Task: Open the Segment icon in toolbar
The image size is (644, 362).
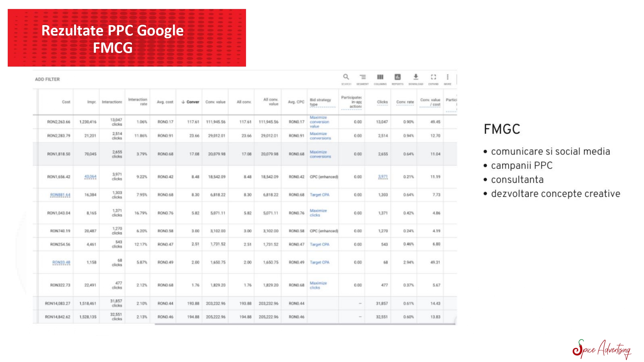Action: [363, 77]
